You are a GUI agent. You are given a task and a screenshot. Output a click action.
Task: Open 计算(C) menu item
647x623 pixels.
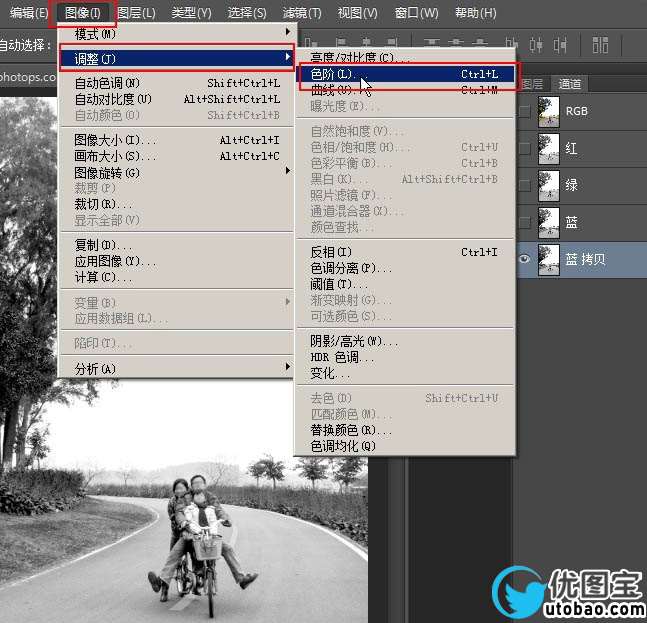[176, 277]
